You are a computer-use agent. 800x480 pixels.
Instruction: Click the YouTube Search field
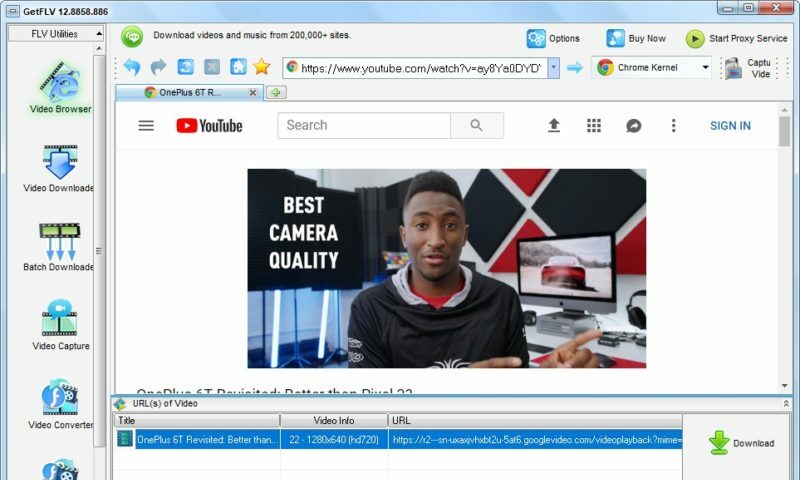(364, 125)
